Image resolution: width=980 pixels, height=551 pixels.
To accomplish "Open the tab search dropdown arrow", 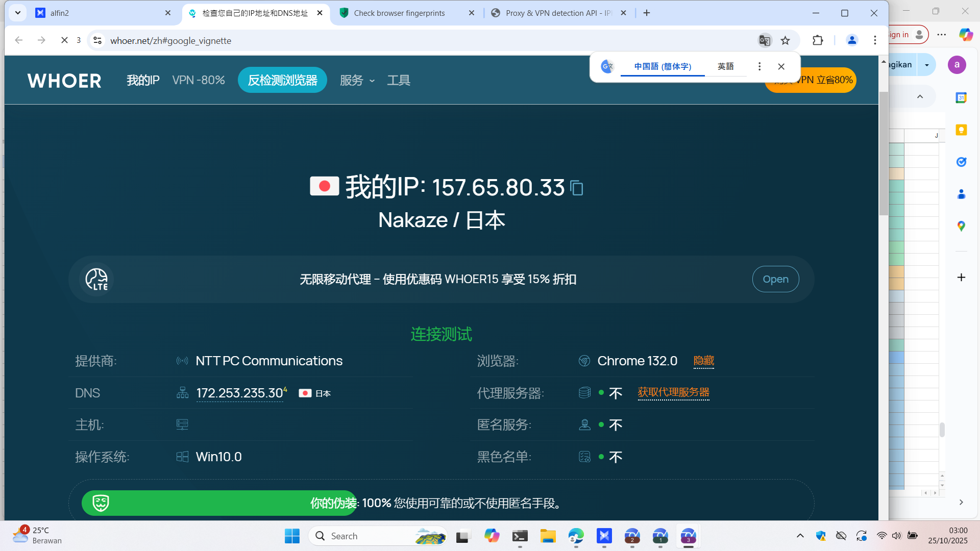I will click(x=18, y=13).
